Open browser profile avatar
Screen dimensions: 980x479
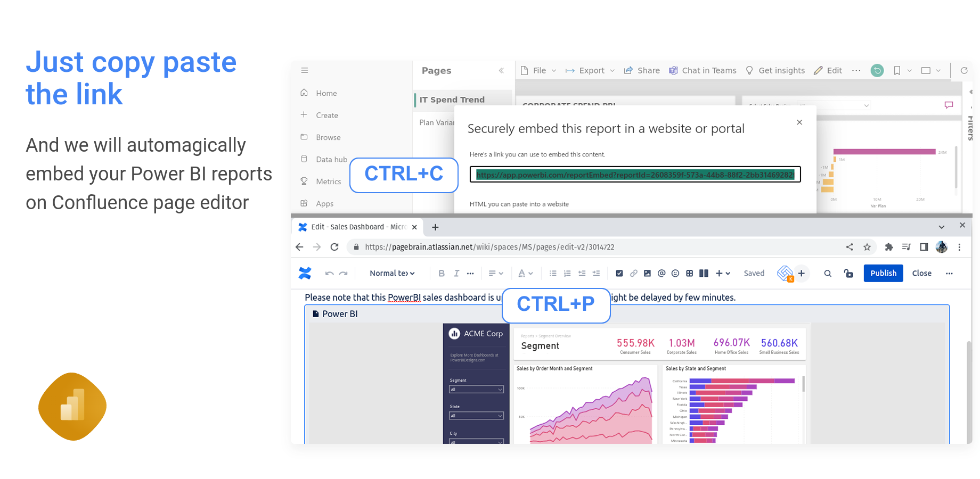[942, 247]
